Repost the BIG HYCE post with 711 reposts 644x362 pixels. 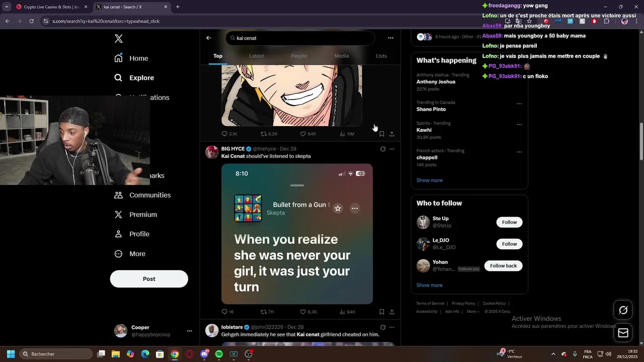click(267, 312)
